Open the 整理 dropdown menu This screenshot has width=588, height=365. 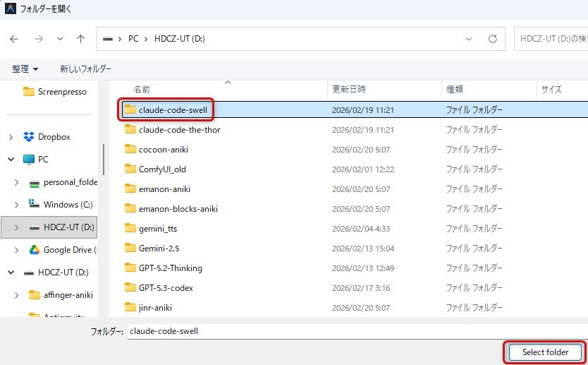click(x=25, y=69)
